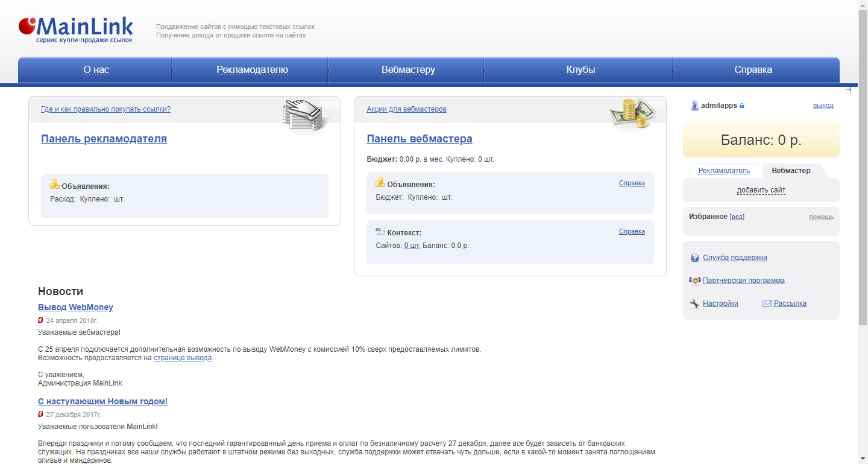
Task: Click the 'Администрация MainLink' signature text
Action: click(80, 383)
